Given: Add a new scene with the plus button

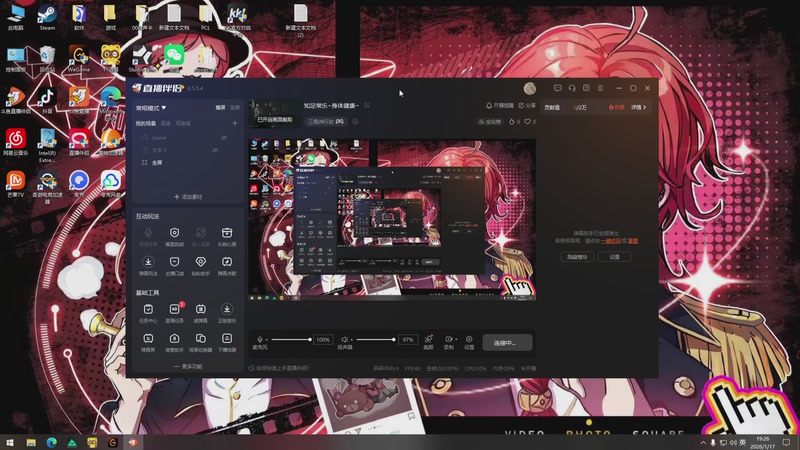Looking at the screenshot, I should (x=235, y=123).
